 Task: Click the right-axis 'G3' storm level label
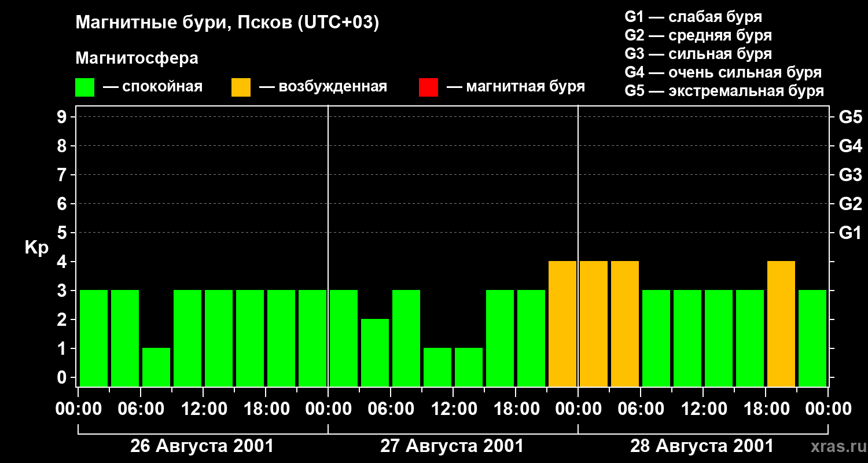click(850, 175)
